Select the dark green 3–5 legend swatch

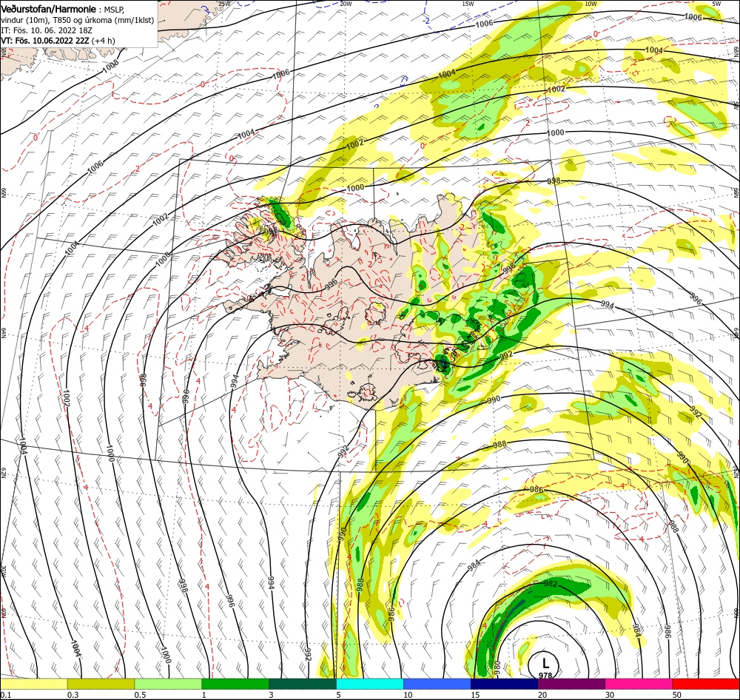[303, 684]
